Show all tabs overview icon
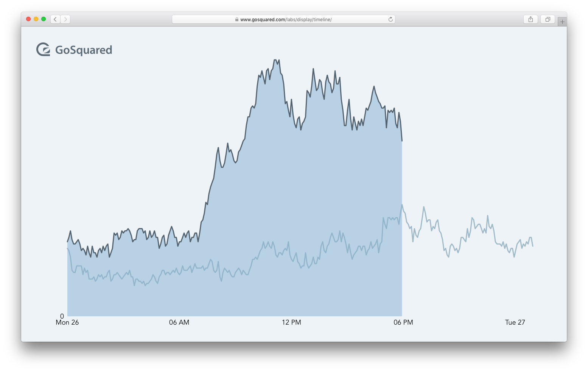Viewport: 588px width, 372px height. [548, 19]
